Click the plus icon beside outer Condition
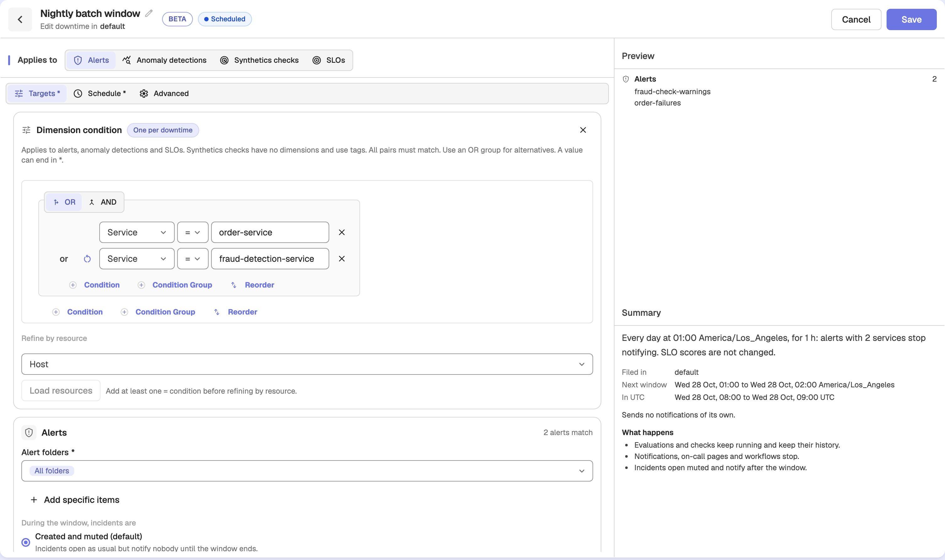The image size is (945, 560). click(56, 312)
